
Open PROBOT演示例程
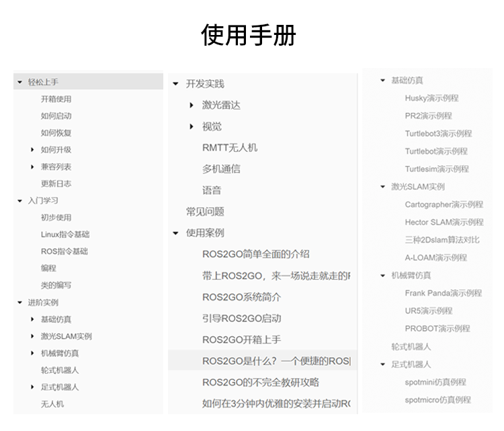[437, 329]
